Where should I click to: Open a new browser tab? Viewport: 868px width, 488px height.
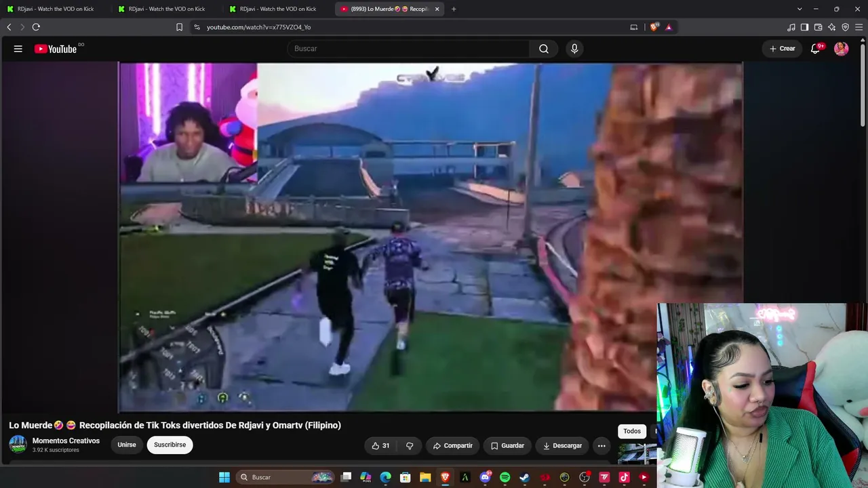[x=454, y=9]
